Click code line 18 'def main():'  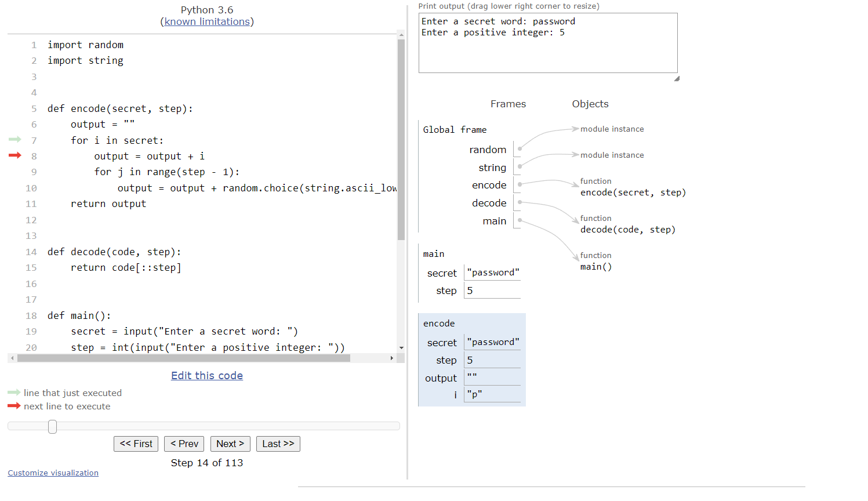click(x=79, y=315)
